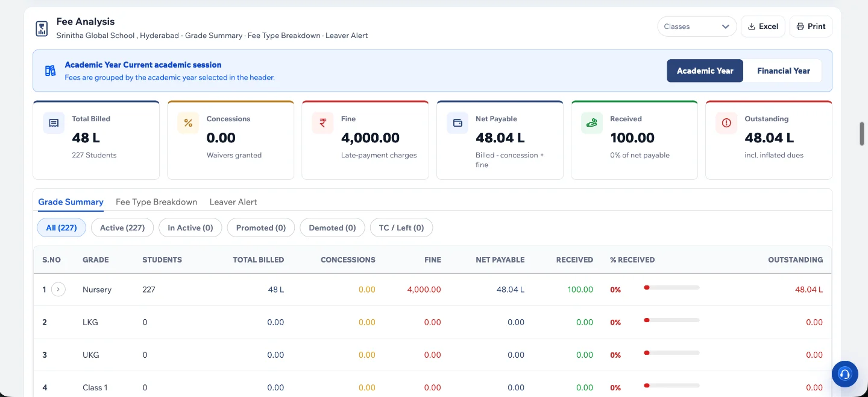Click the Concessions percent icon

click(188, 123)
